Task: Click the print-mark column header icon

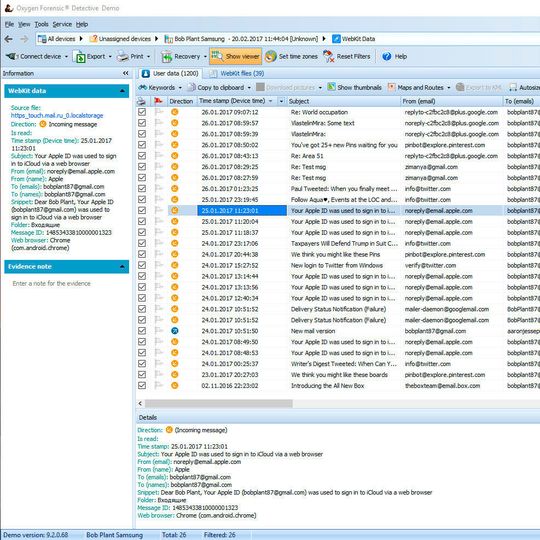Action: (141, 101)
